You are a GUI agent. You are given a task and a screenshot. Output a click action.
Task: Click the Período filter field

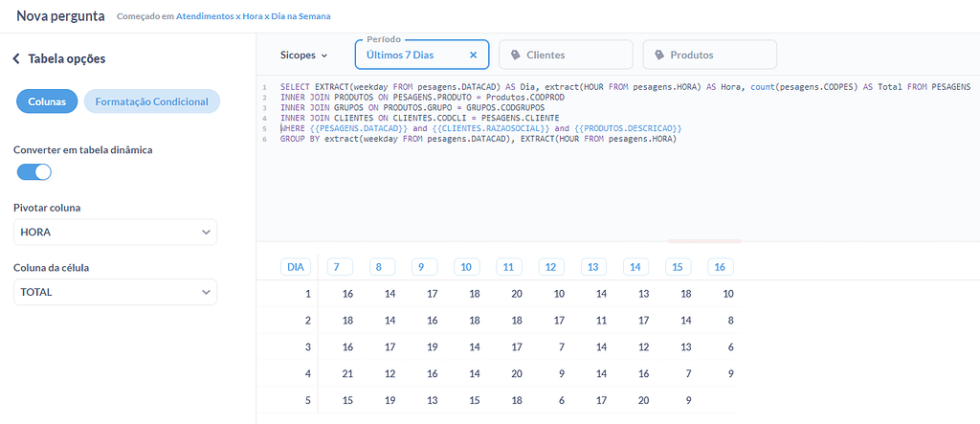coord(412,56)
